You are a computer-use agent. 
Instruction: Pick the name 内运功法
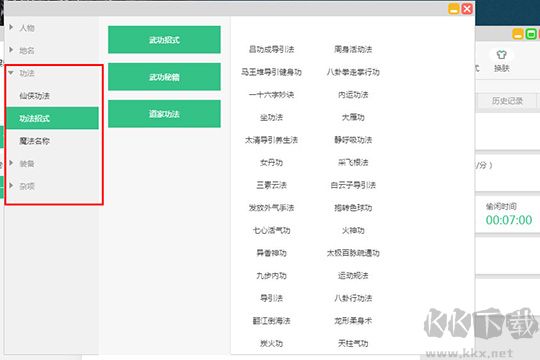(x=353, y=95)
